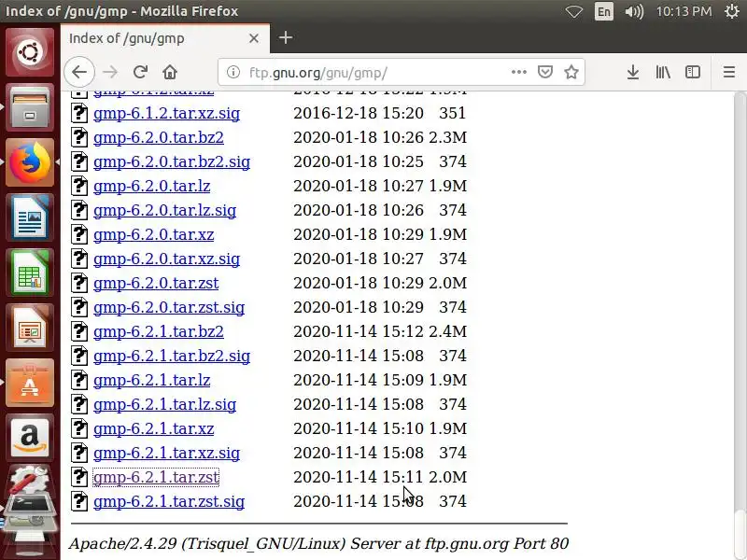Download gmp-6.2.0.tar.xz
Image resolution: width=747 pixels, height=560 pixels.
pos(154,235)
